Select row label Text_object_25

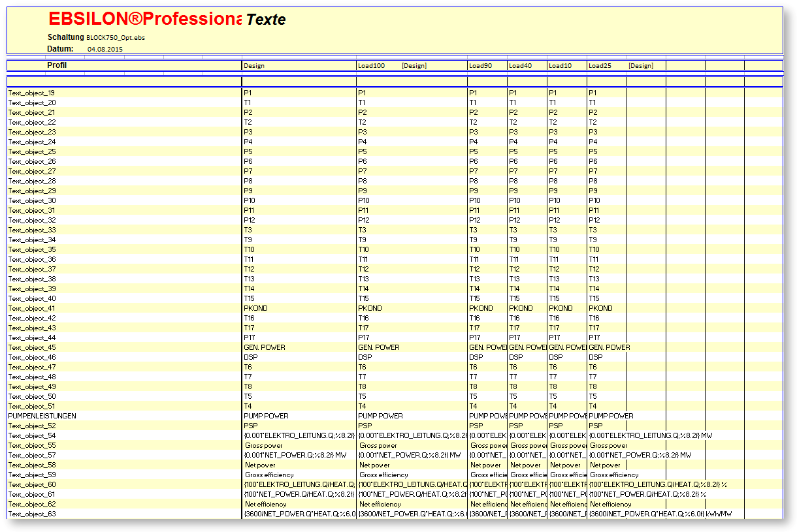(32, 151)
